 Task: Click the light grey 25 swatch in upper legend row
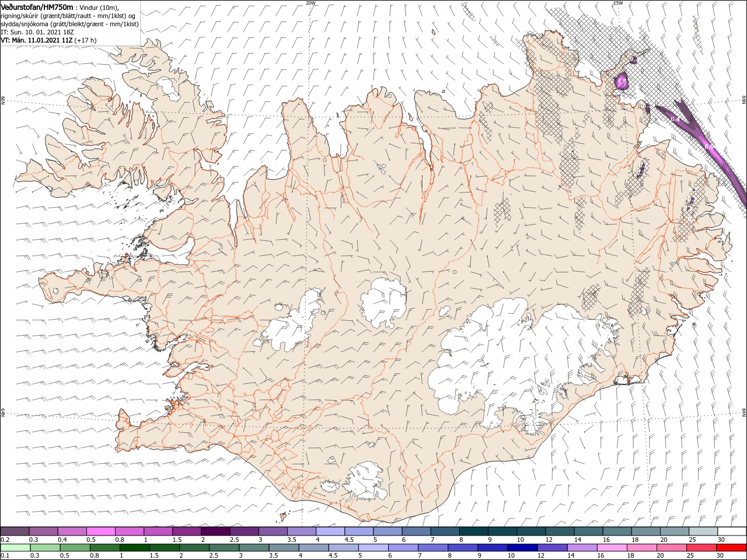point(703,531)
